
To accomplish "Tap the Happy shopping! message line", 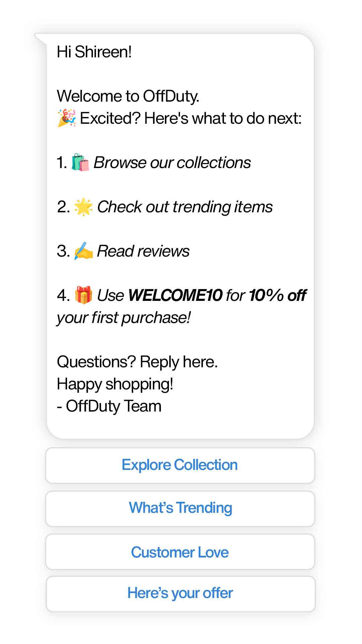I will tap(115, 383).
